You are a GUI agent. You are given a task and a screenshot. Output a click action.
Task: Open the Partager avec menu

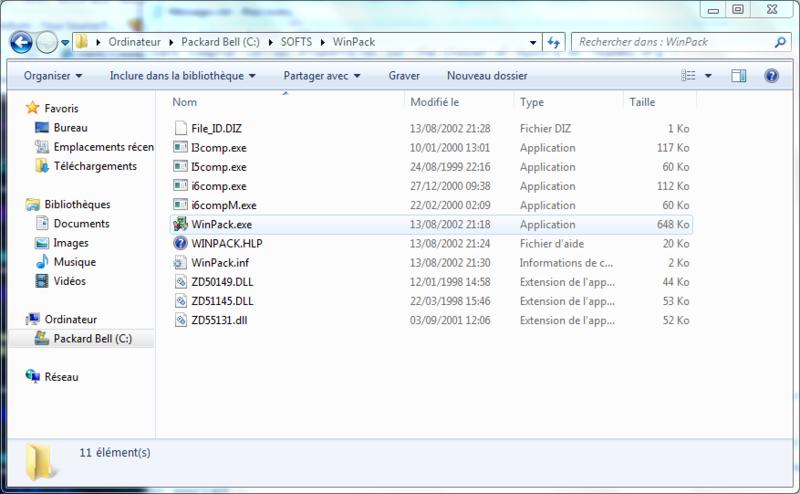click(322, 76)
